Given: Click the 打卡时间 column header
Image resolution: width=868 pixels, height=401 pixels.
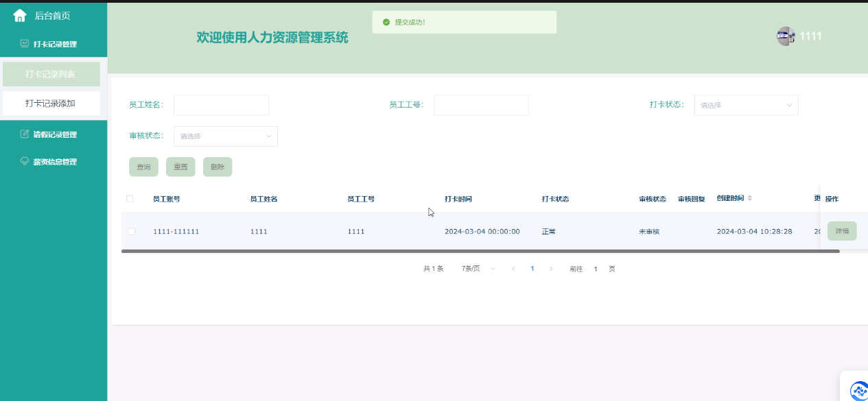Looking at the screenshot, I should click(x=458, y=199).
